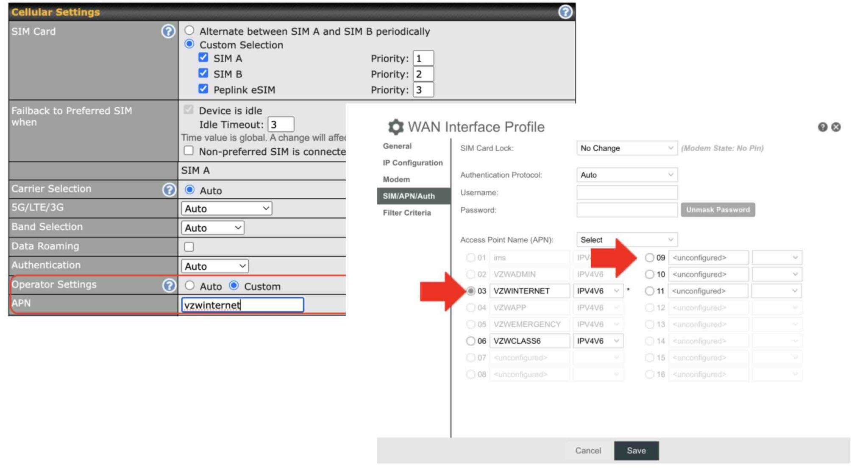Select the VZWCLASS6 APN radio button

tap(471, 340)
